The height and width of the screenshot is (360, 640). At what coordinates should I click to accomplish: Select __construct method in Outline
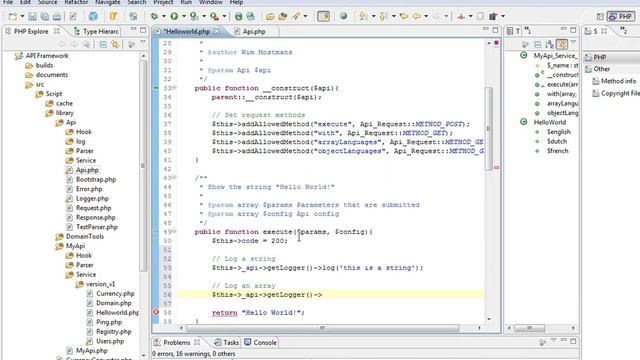pos(562,75)
